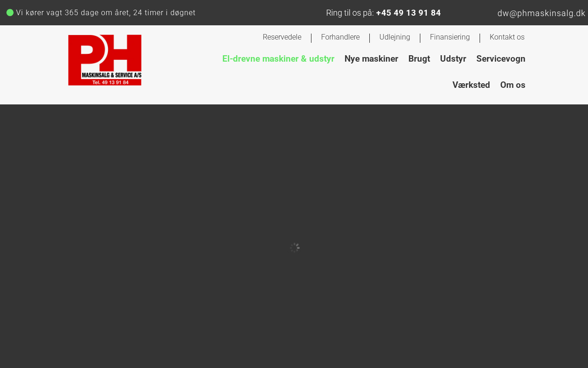Select the Brugt menu item
The width and height of the screenshot is (588, 368).
(x=419, y=59)
